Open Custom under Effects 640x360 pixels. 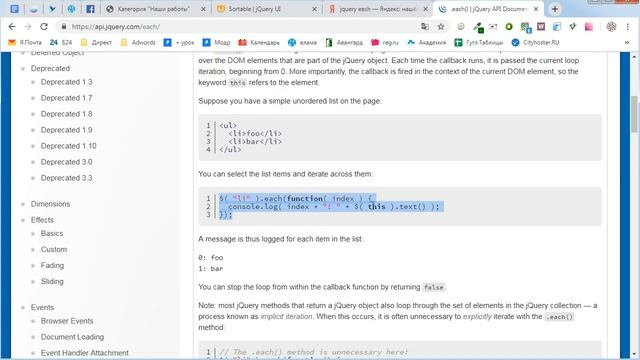(54, 249)
